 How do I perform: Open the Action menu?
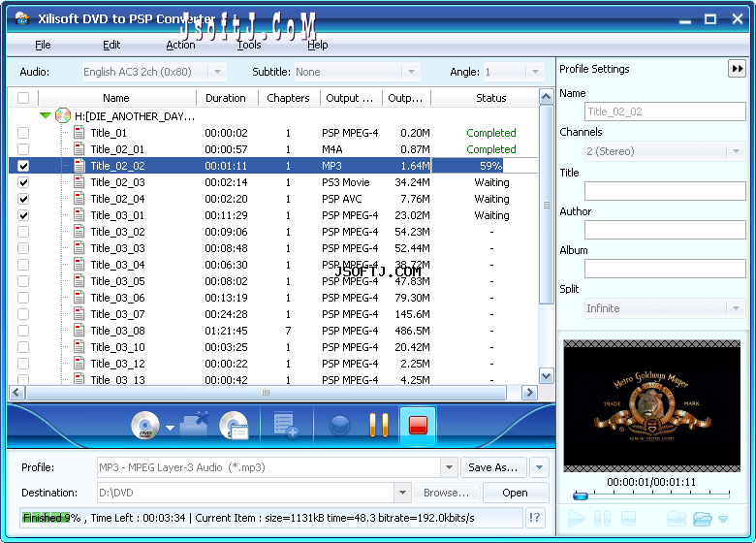click(x=180, y=45)
